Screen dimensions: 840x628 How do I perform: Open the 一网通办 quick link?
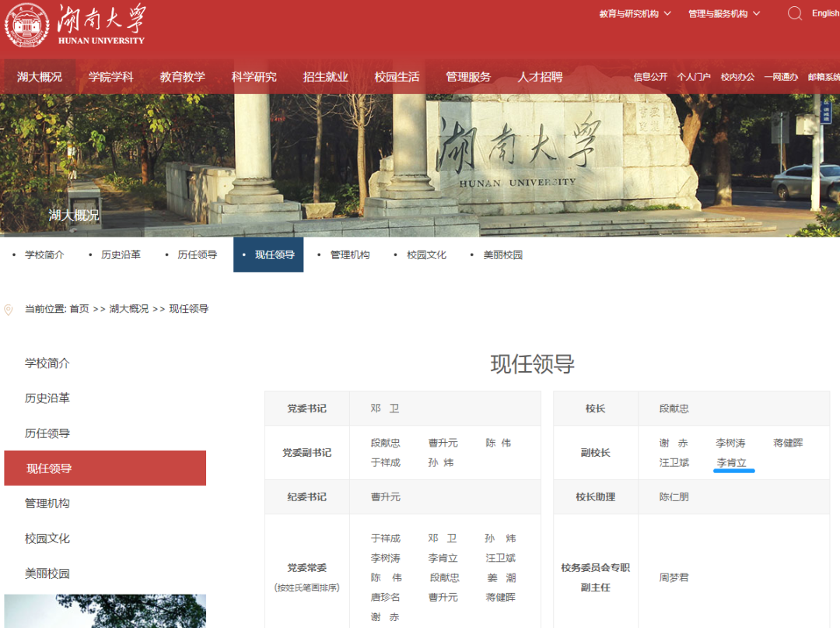(781, 77)
